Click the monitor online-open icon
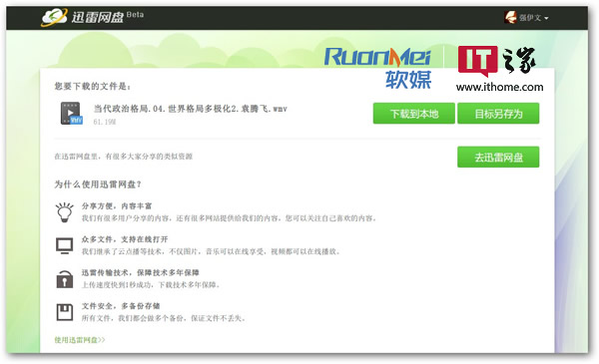Screen dimensions: 599x364 click(x=65, y=245)
